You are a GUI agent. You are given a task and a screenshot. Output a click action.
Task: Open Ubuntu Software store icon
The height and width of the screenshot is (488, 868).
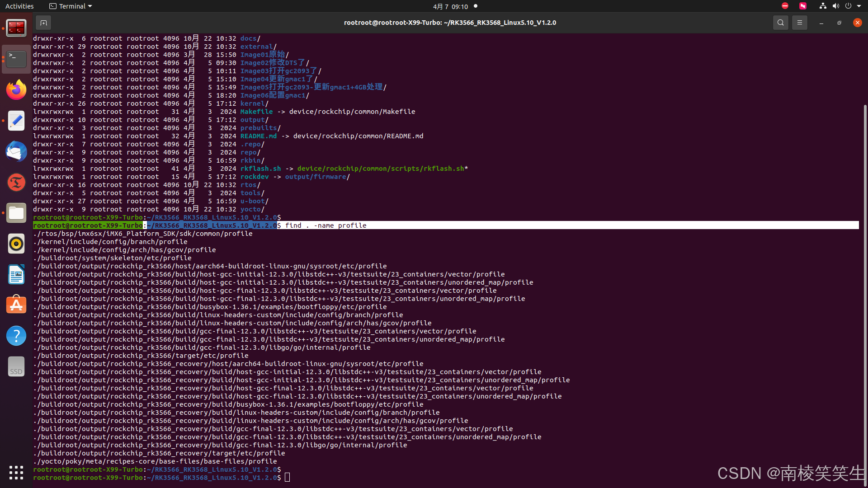pos(16,305)
